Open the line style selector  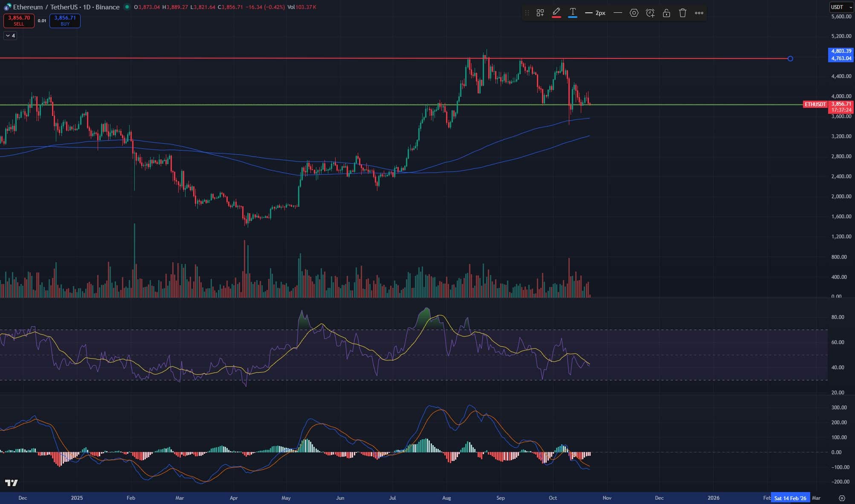coord(617,13)
